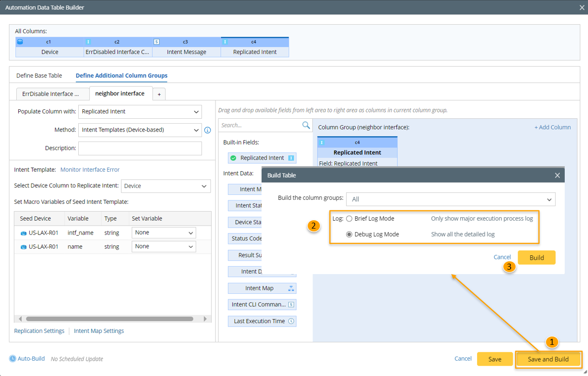
Task: Select Debug Log Mode radio button
Action: point(349,235)
